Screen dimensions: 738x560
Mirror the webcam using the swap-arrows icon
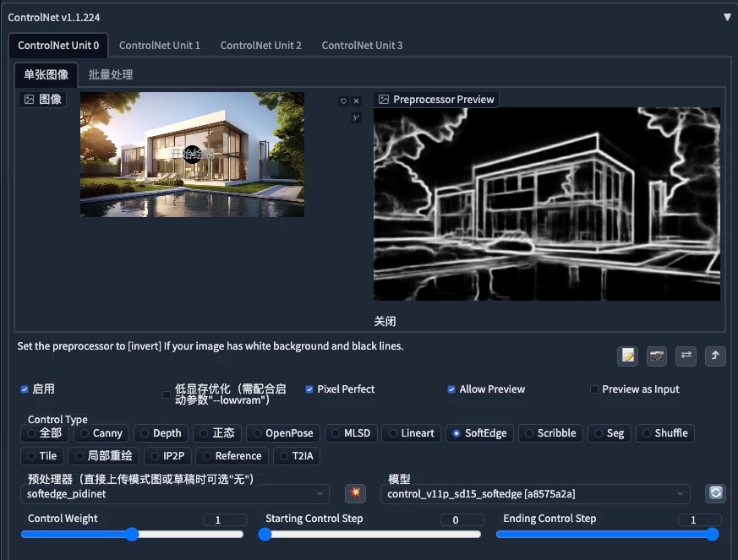(686, 356)
